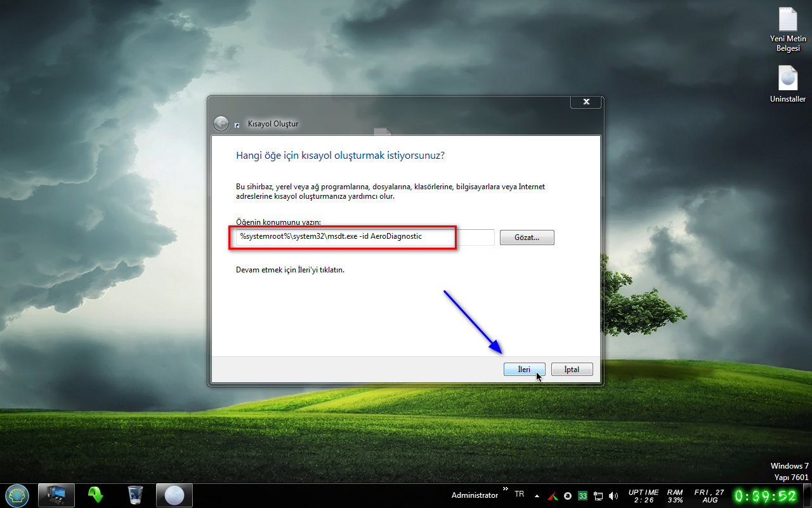This screenshot has width=812, height=508.
Task: Expand the toolbar chevron next to Administrator
Action: (x=506, y=488)
